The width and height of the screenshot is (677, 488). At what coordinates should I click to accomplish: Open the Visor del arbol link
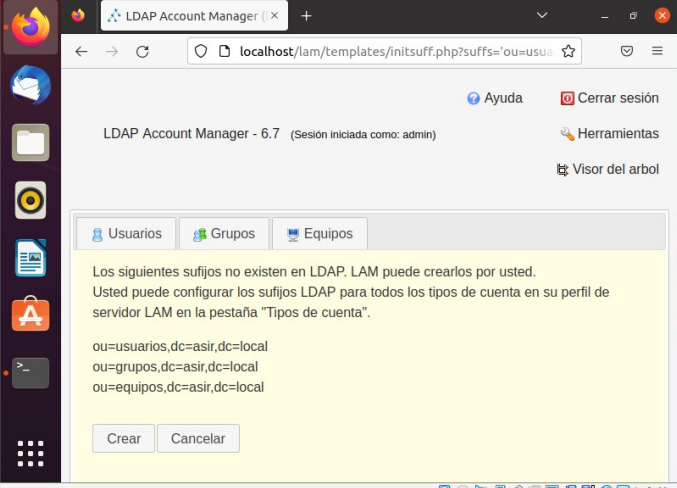616,169
